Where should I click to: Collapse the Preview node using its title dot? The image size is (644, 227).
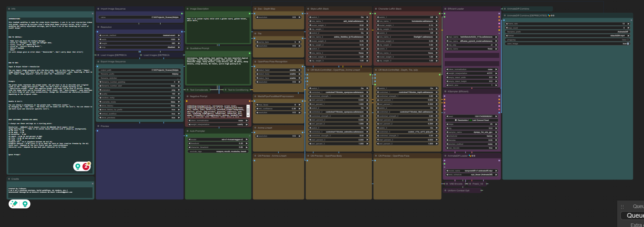pos(98,126)
